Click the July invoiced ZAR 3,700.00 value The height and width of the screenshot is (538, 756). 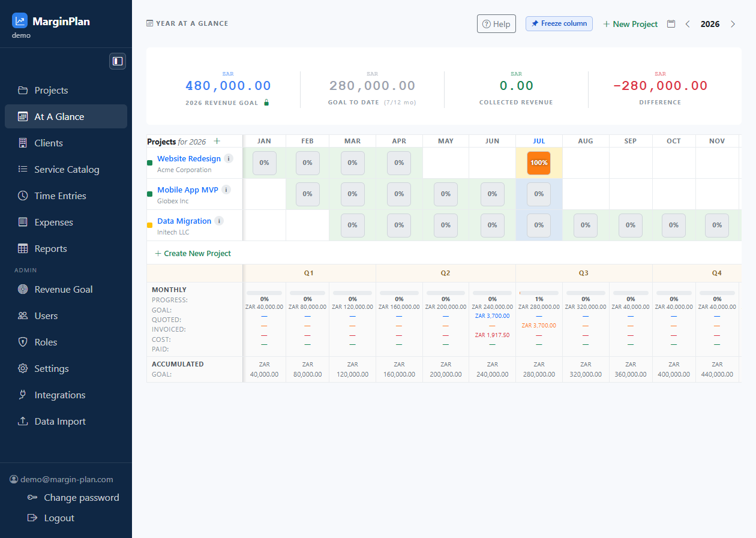[x=539, y=326]
